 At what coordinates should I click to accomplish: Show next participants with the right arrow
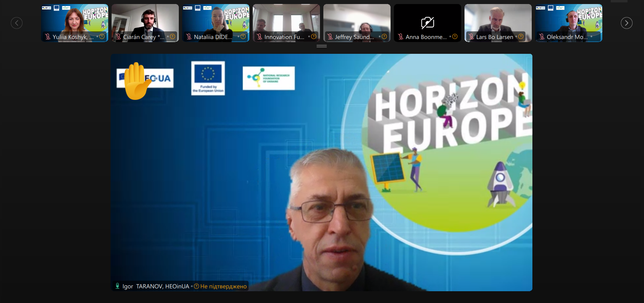coord(626,23)
